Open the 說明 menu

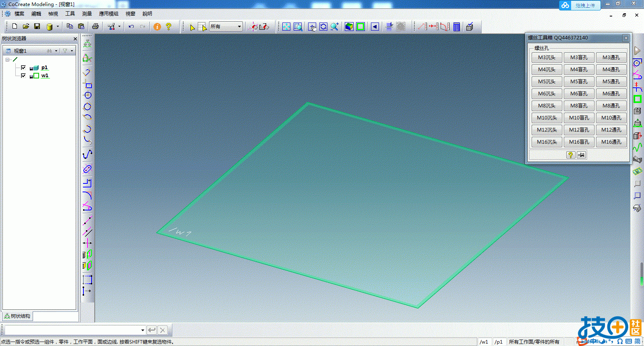coord(147,14)
